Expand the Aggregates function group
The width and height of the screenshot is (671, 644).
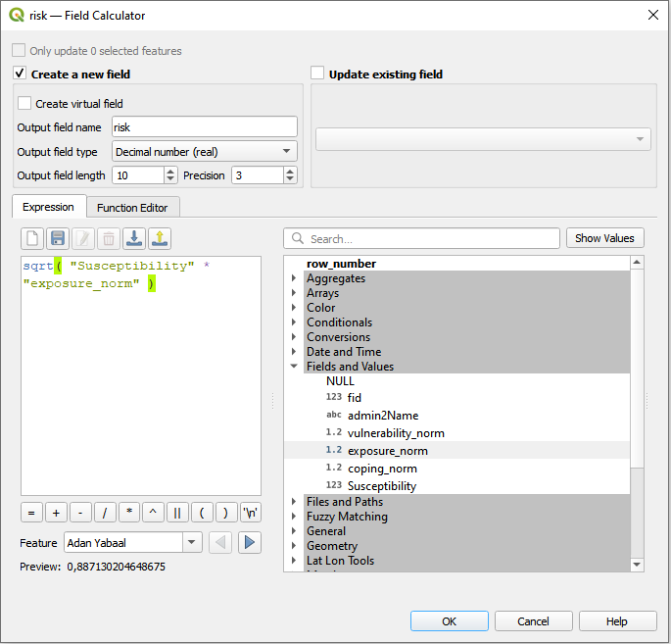pos(294,278)
